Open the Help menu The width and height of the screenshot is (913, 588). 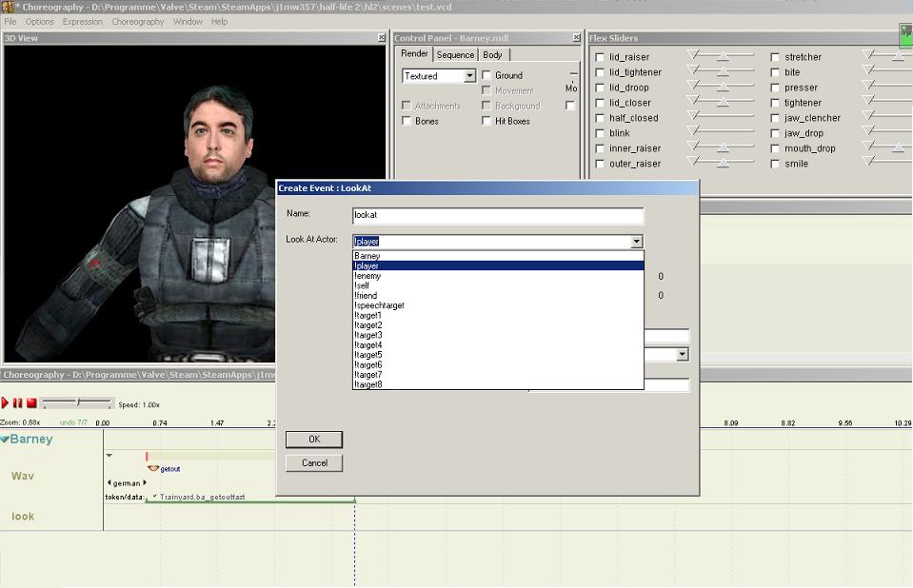tap(219, 22)
